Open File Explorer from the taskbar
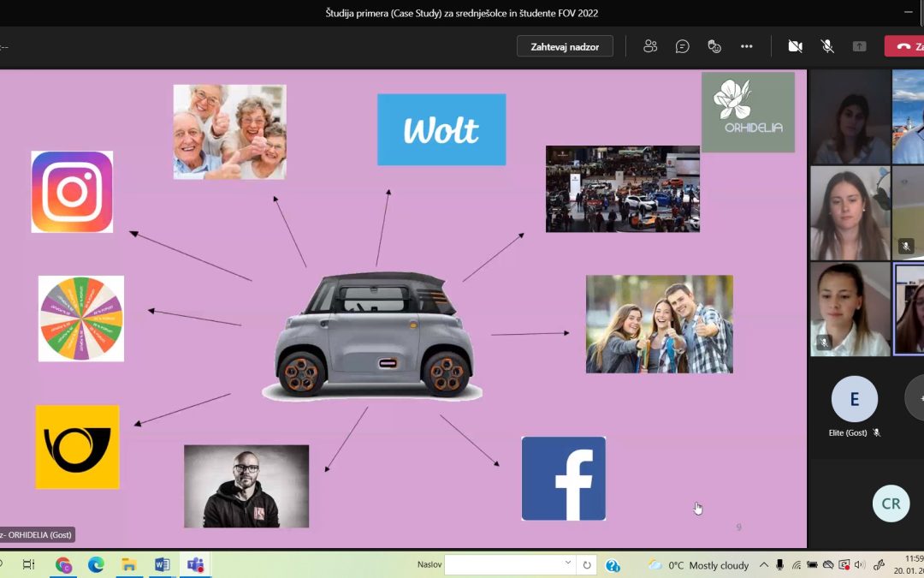This screenshot has height=578, width=924. click(129, 565)
